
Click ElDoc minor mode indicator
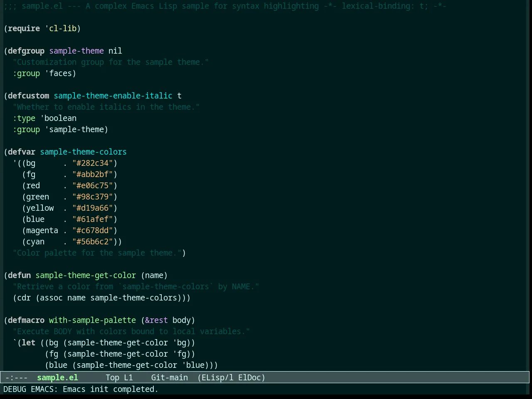click(249, 377)
